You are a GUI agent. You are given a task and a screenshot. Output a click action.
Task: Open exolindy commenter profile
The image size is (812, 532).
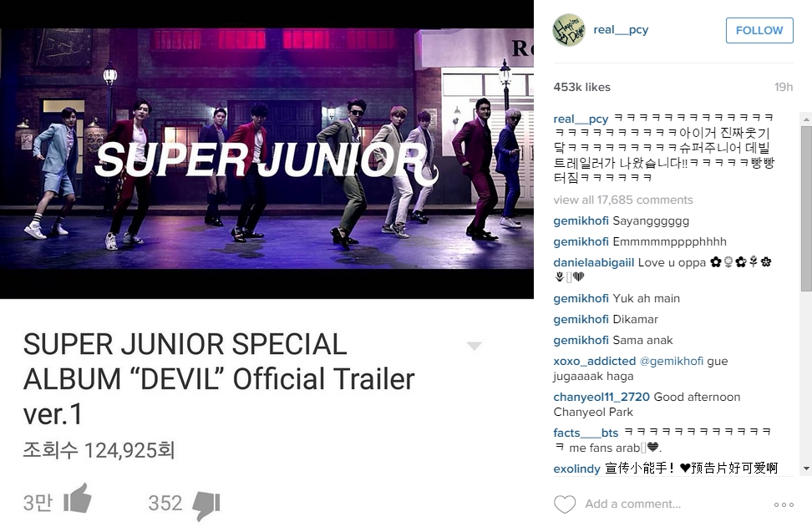576,469
